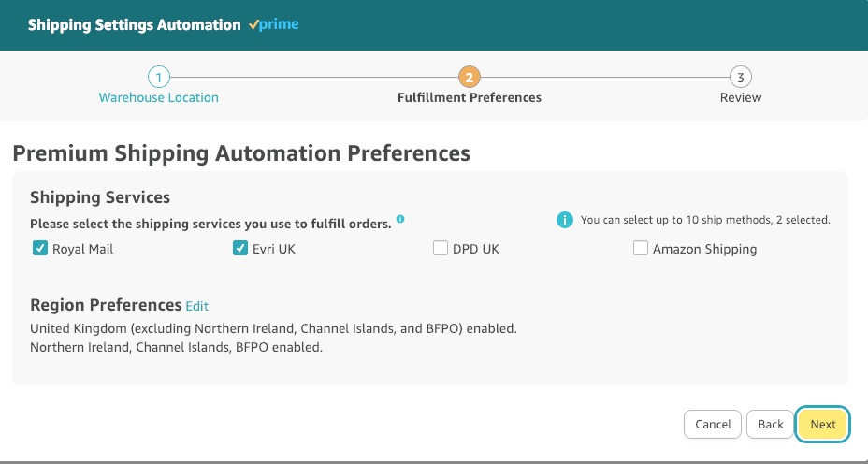Click the Amazon Shipping label text

click(x=704, y=249)
